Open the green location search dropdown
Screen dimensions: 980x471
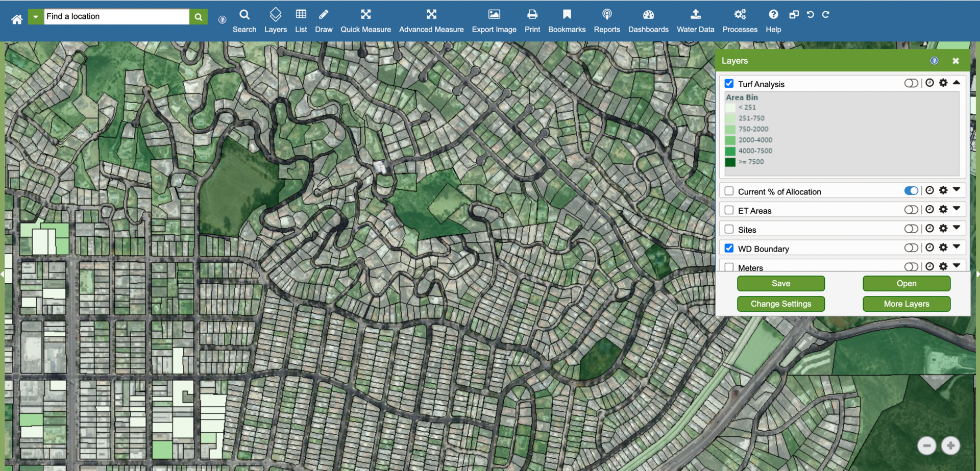35,17
